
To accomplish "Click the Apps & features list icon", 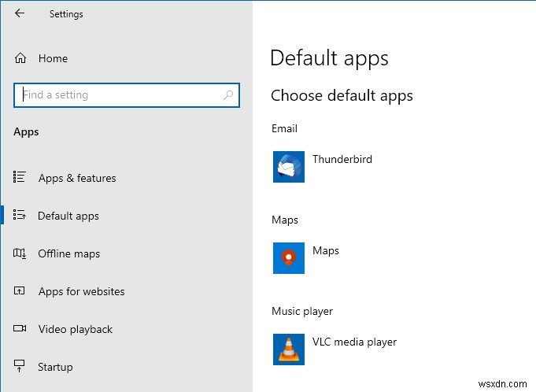I will pyautogui.click(x=19, y=177).
